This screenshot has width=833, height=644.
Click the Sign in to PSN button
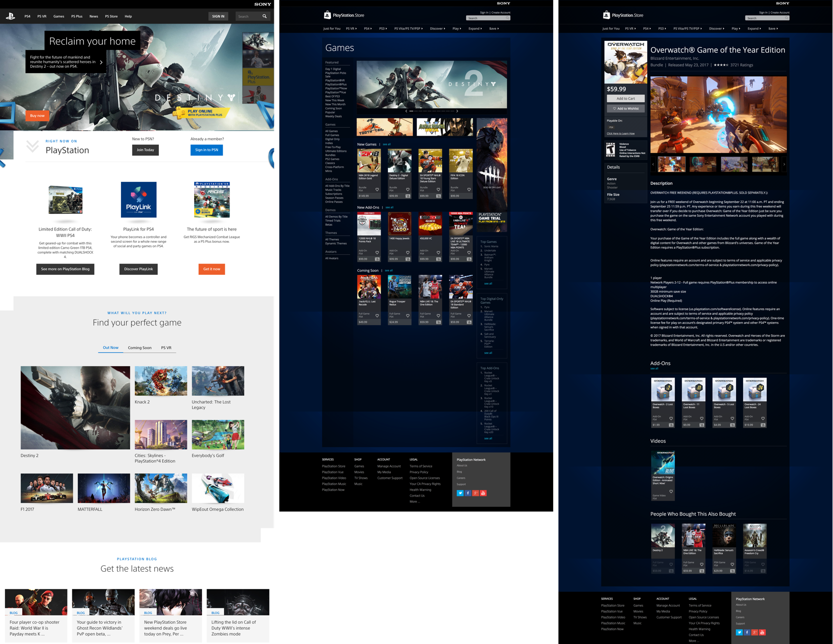pos(207,150)
